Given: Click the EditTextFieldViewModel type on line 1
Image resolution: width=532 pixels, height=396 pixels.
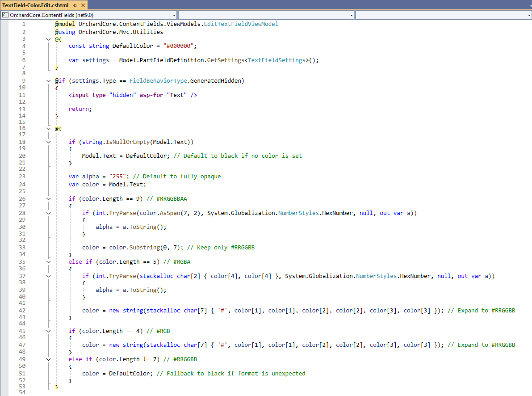Looking at the screenshot, I should coord(241,24).
